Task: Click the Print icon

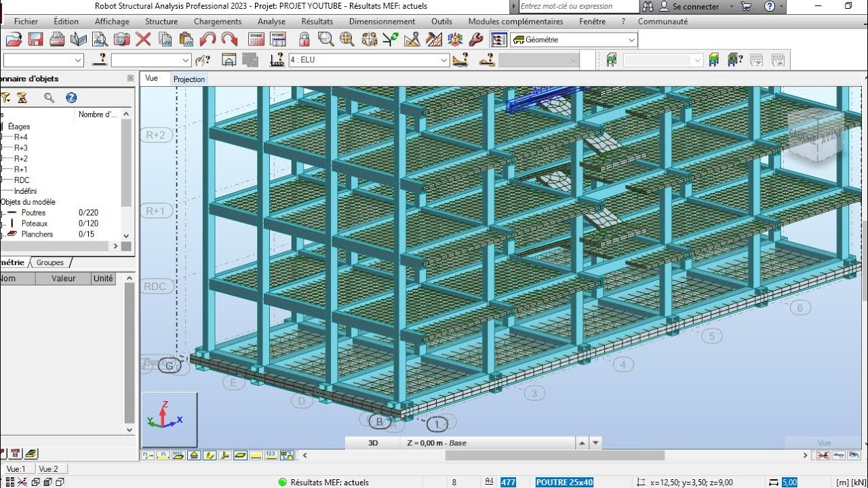Action: 57,39
